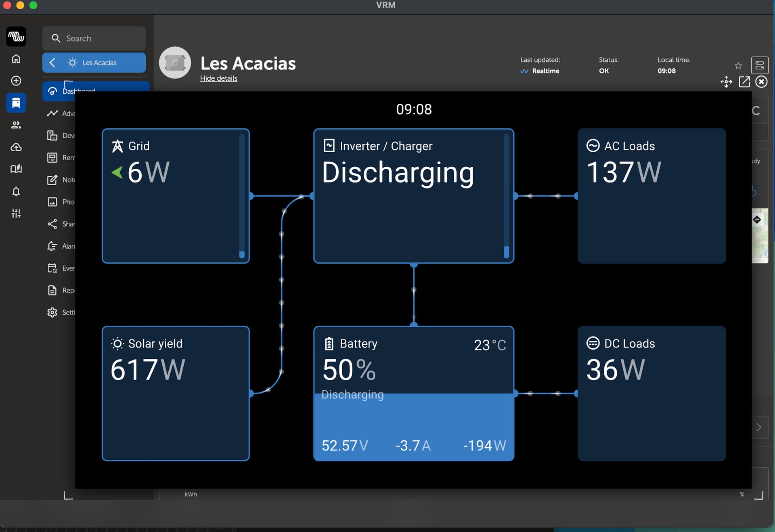775x532 pixels.
Task: Click the move widget arrows icon
Action: [726, 82]
